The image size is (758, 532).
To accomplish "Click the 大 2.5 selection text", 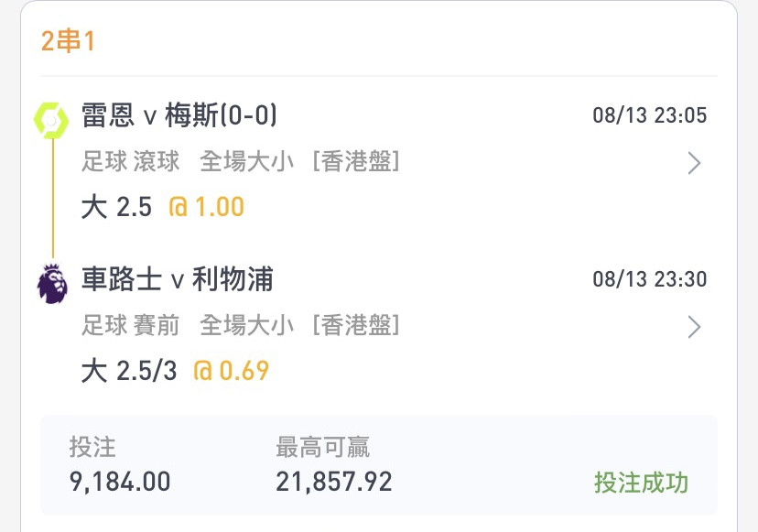I will 116,207.
